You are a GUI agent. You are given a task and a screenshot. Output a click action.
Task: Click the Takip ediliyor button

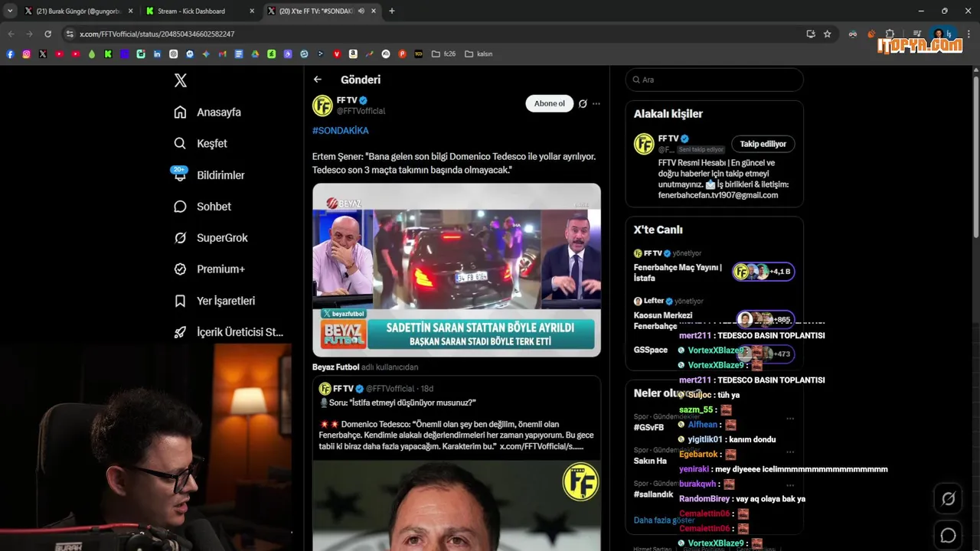763,144
